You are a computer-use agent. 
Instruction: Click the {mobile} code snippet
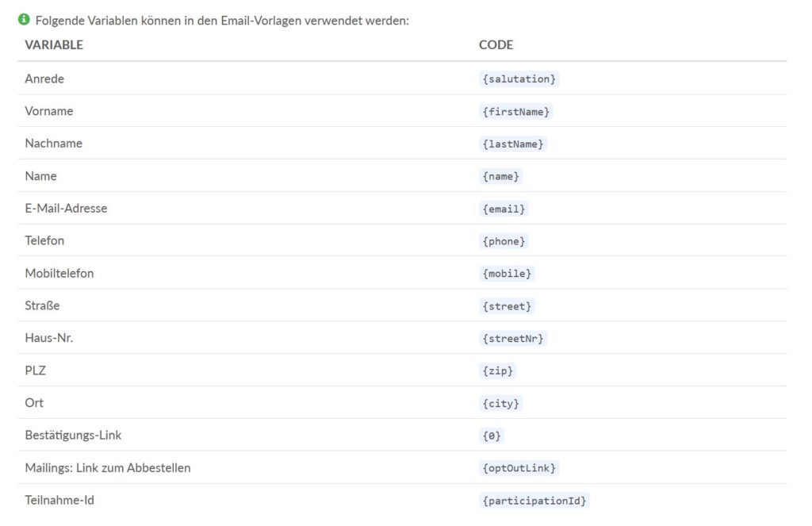[x=507, y=274]
